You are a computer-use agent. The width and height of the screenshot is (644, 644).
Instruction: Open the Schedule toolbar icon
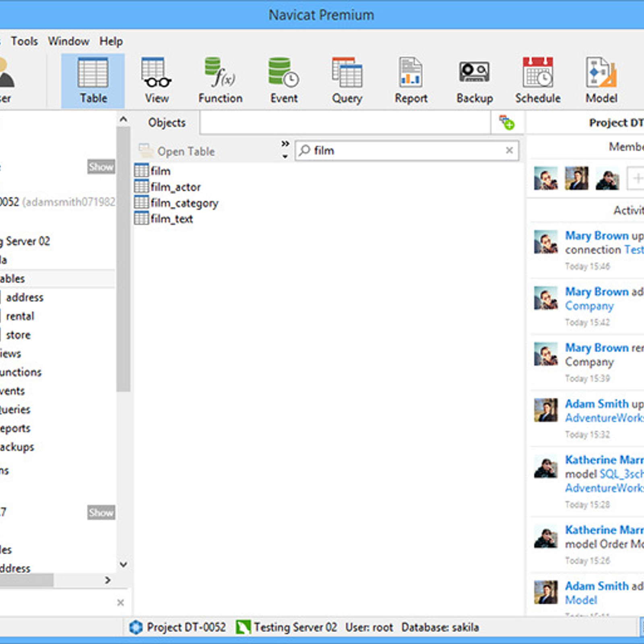pyautogui.click(x=538, y=81)
